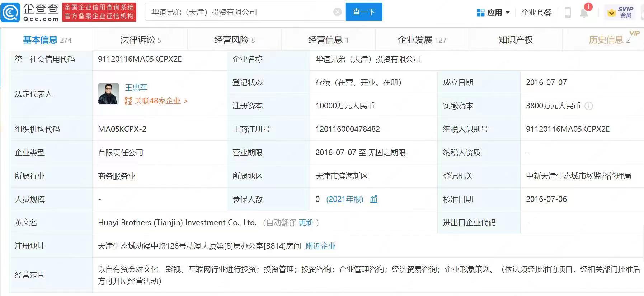Select credit code 91120116MA05KCPX2E in first row
The height and width of the screenshot is (296, 644).
click(x=140, y=59)
